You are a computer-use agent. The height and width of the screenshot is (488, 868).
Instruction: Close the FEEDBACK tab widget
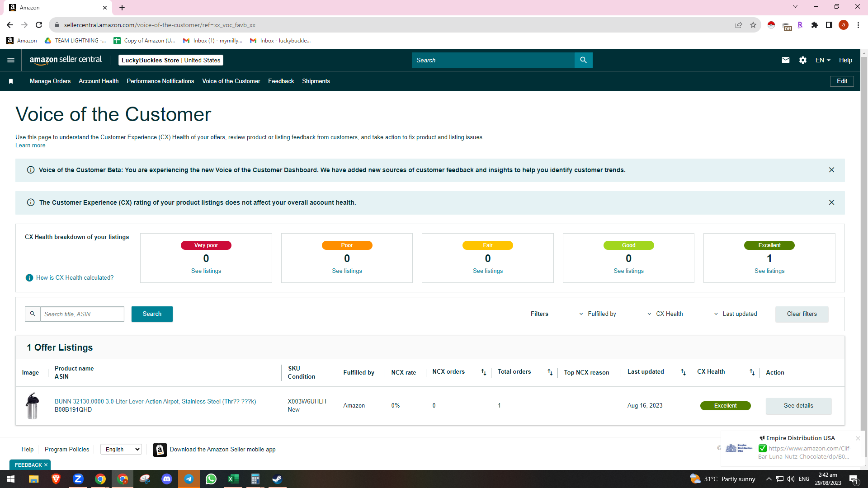point(46,465)
